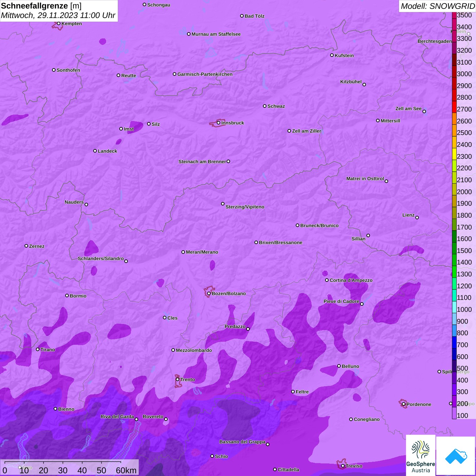Image resolution: width=476 pixels, height=476 pixels.
Task: Click the Lienz location dot
Action: [417, 218]
